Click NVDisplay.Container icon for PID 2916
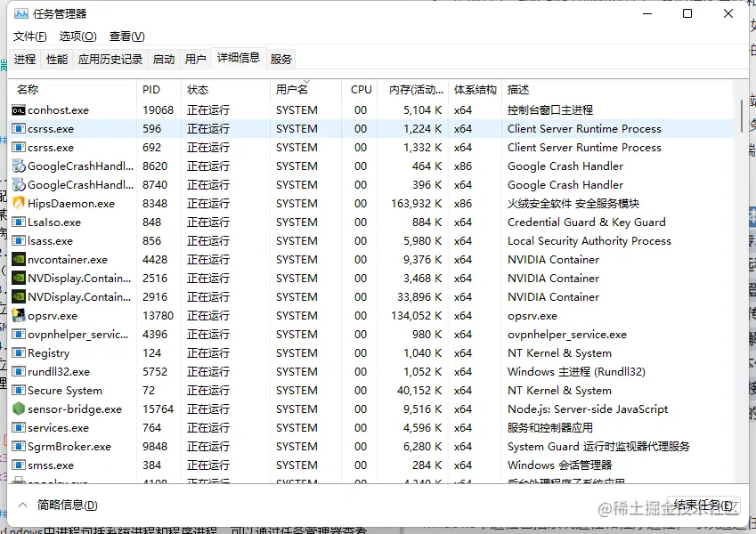The image size is (756, 534). click(x=19, y=297)
